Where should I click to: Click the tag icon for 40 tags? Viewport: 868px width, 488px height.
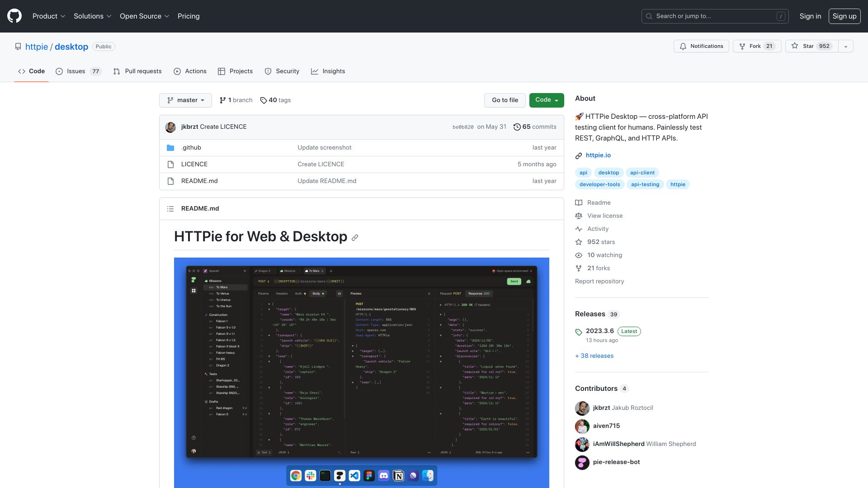pos(264,100)
